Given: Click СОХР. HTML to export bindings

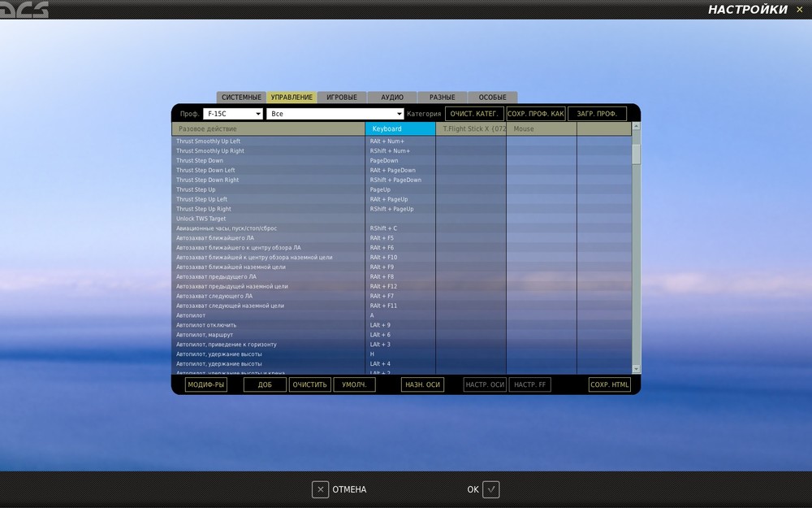Looking at the screenshot, I should tap(611, 384).
